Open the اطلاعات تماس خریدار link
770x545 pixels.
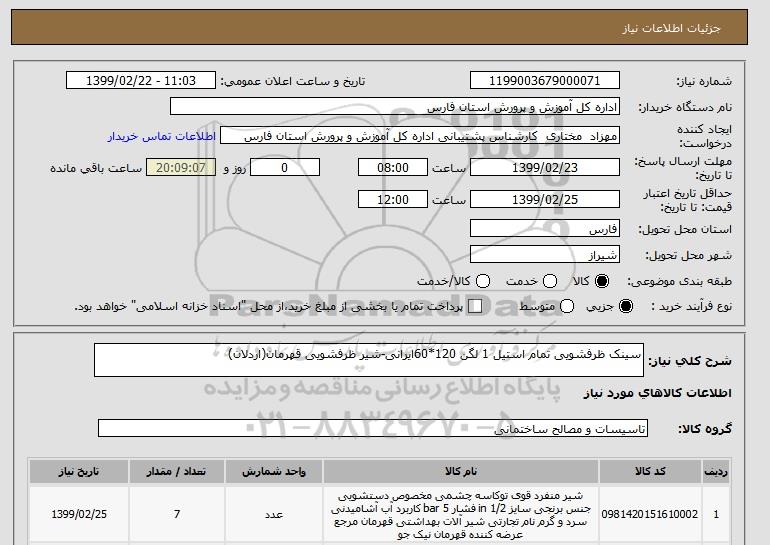162,136
